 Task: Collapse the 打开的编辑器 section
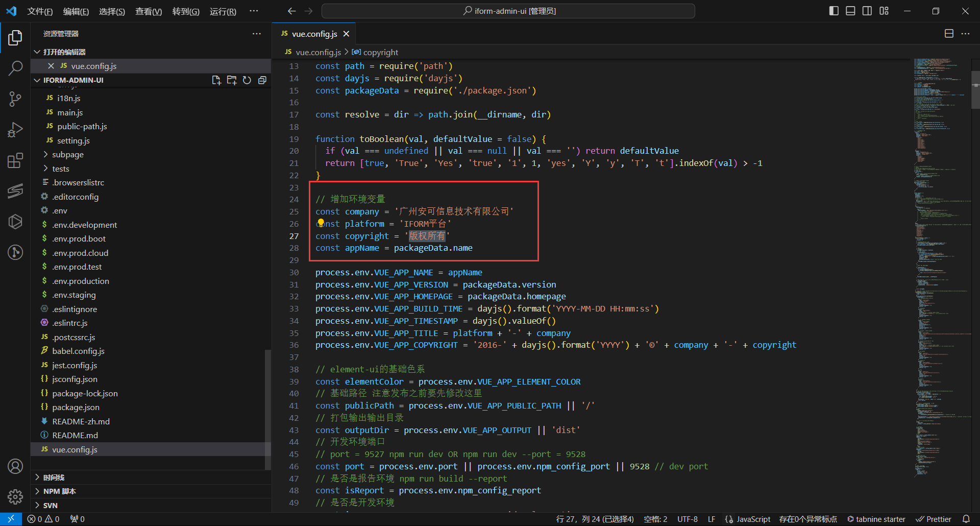[x=64, y=52]
